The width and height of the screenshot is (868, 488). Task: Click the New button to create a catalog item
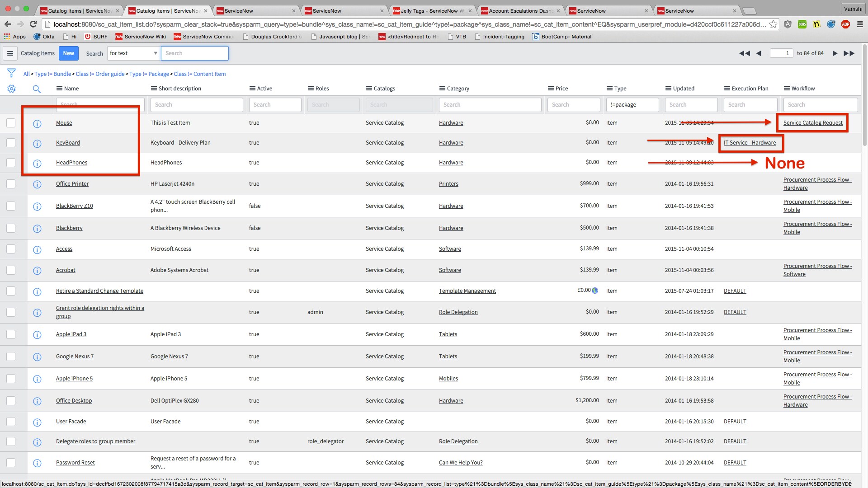coord(68,53)
